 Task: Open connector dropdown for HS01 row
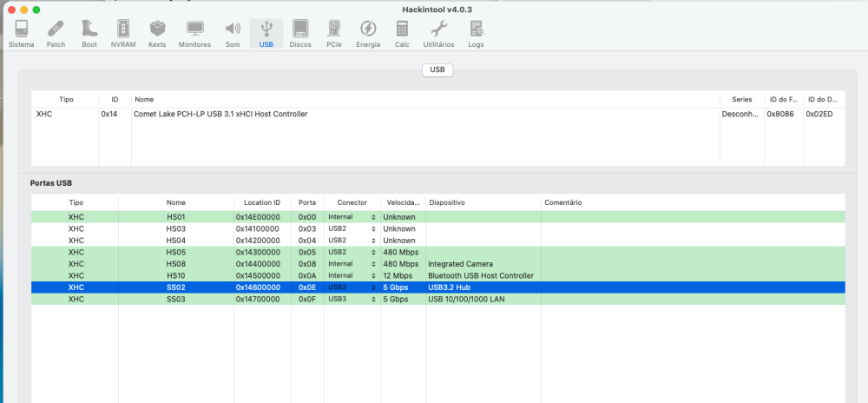(x=352, y=217)
